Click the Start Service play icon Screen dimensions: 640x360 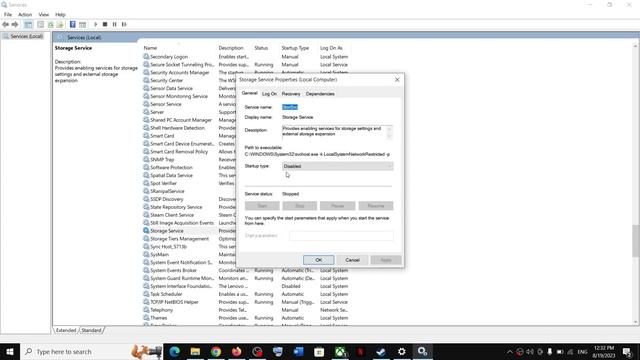96,24
